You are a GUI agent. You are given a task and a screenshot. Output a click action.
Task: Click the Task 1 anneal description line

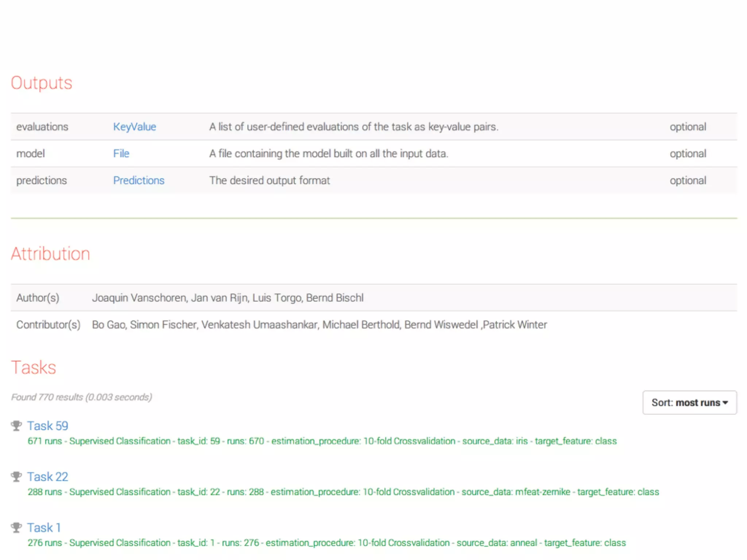[326, 543]
